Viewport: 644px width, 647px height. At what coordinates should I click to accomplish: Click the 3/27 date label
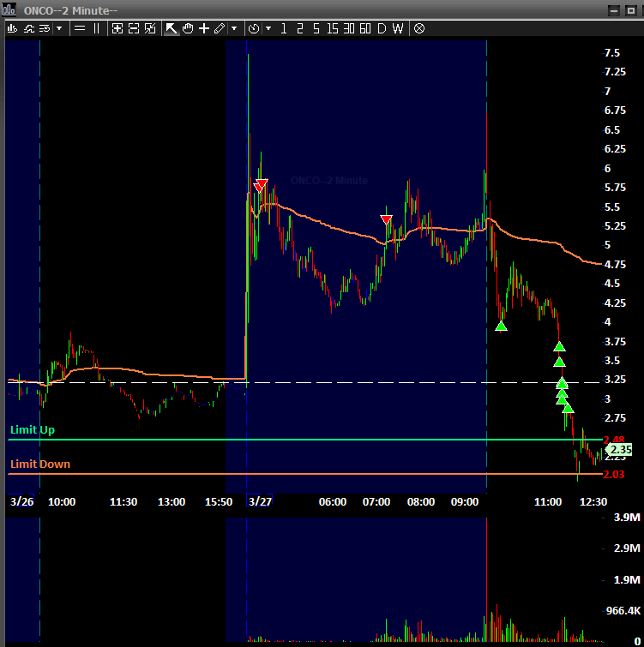click(260, 501)
